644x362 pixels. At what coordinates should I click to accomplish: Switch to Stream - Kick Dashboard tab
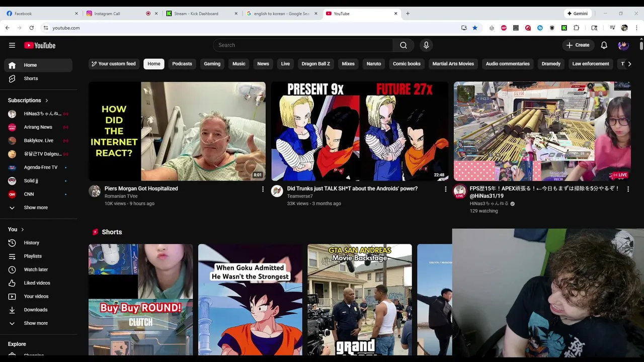pyautogui.click(x=202, y=14)
